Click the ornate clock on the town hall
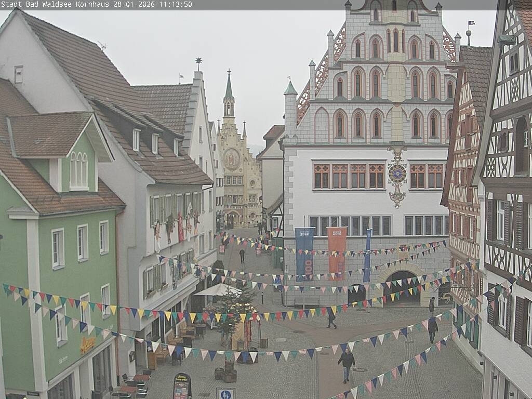Image resolution: width=532 pixels, height=399 pixels. pyautogui.click(x=397, y=174)
